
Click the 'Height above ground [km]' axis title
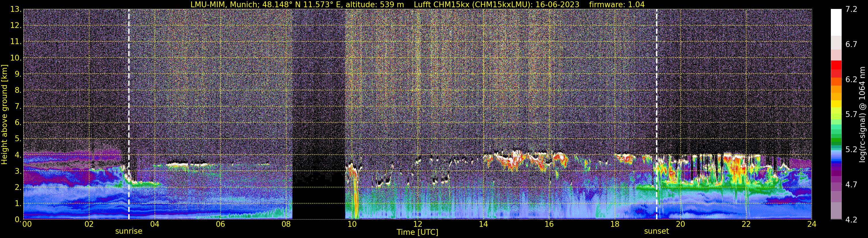pyautogui.click(x=4, y=114)
